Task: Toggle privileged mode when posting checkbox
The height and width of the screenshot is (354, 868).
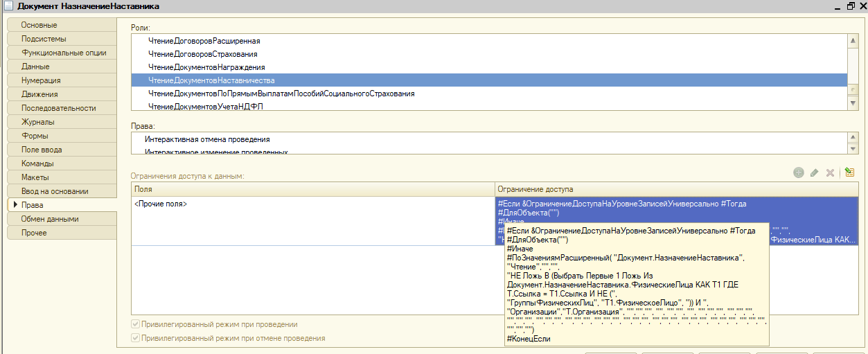Action: click(x=136, y=324)
